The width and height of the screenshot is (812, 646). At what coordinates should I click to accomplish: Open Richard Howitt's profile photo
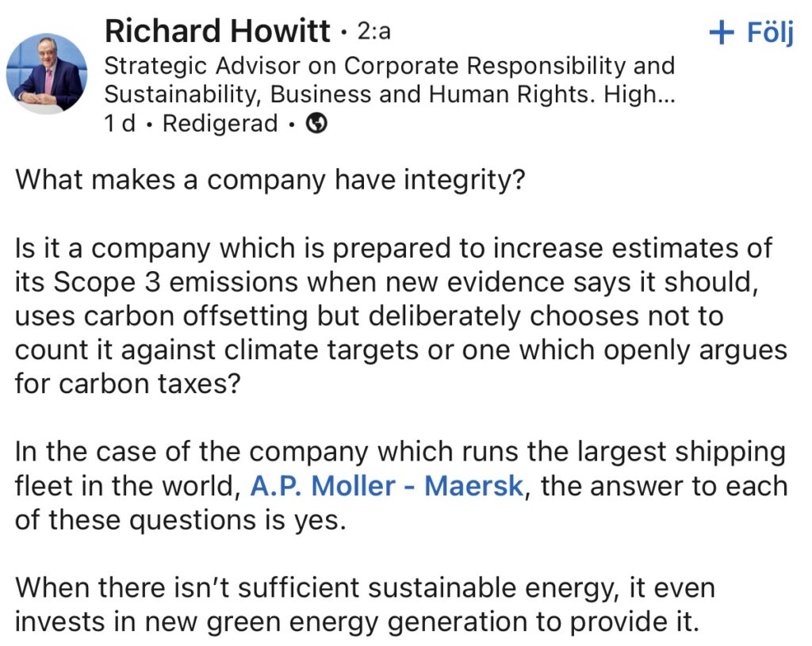[47, 74]
